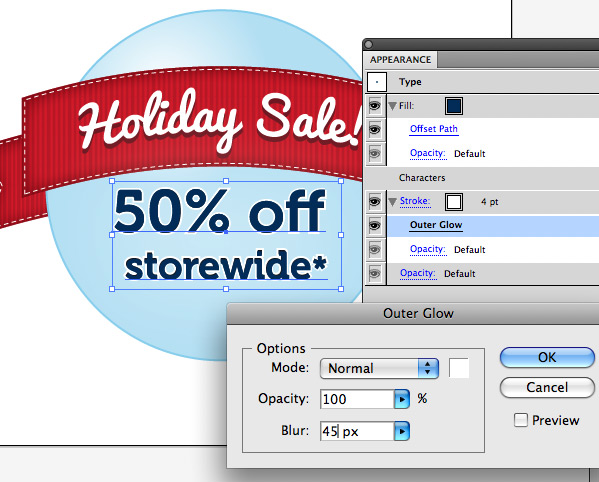The width and height of the screenshot is (599, 482).
Task: Toggle visibility eye for Fill row
Action: point(375,105)
